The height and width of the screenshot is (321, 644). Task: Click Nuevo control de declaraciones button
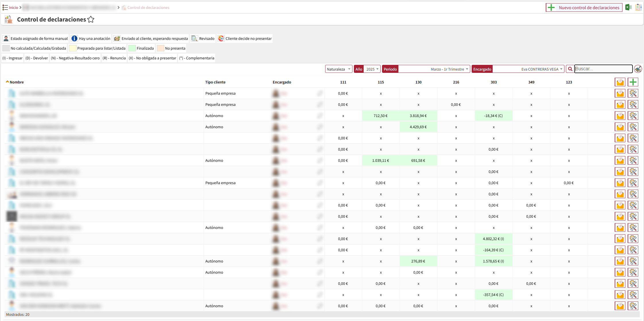coord(584,7)
